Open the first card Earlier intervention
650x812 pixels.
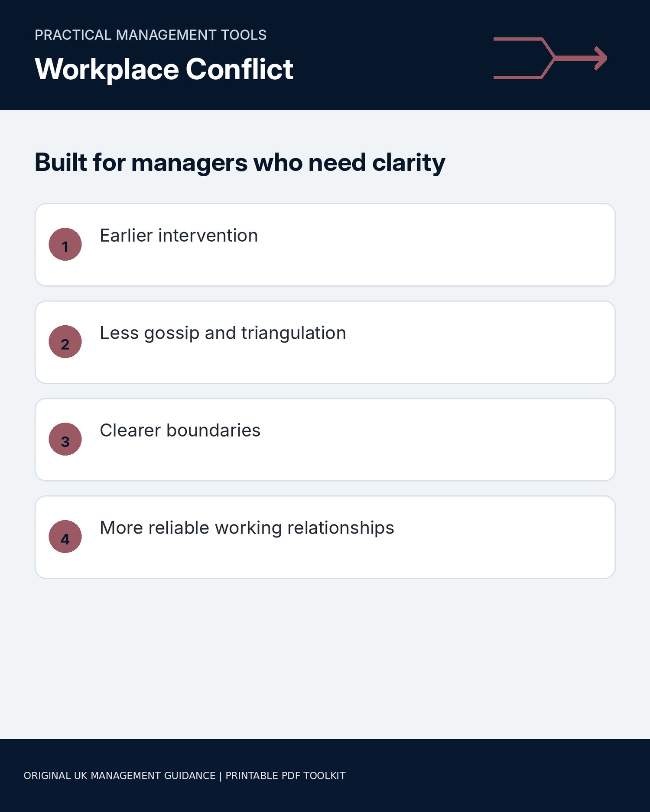[325, 245]
